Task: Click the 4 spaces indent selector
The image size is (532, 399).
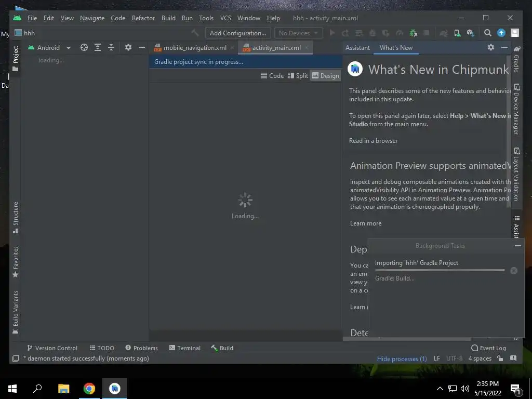Action: (x=480, y=358)
